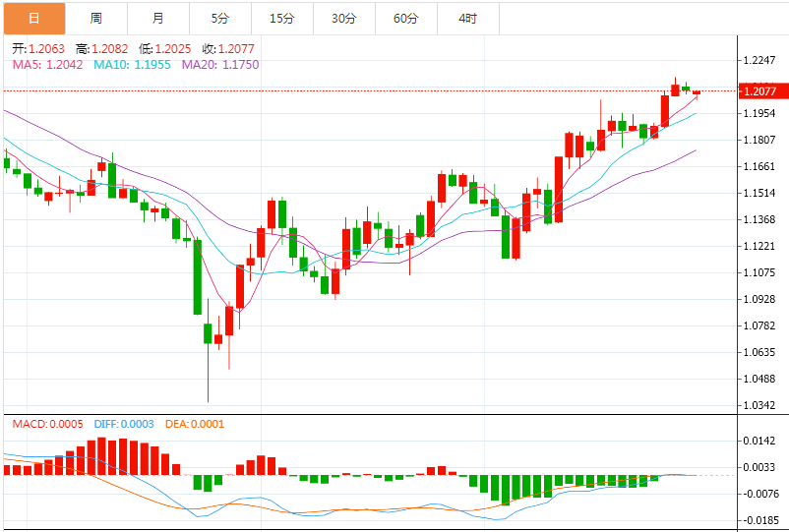The width and height of the screenshot is (789, 532).
Task: Click the 0.0142 MACD axis label
Action: tap(759, 441)
